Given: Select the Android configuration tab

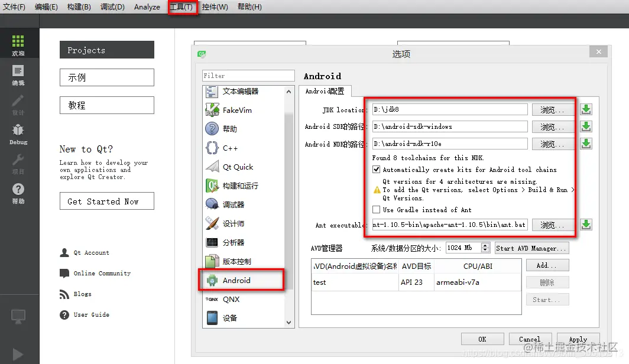Looking at the screenshot, I should coord(325,91).
